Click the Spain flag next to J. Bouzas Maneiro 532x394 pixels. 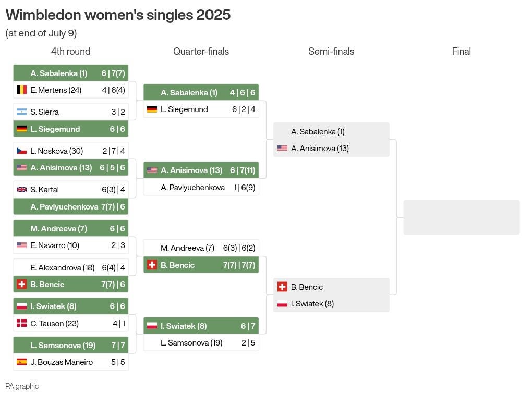(x=22, y=362)
